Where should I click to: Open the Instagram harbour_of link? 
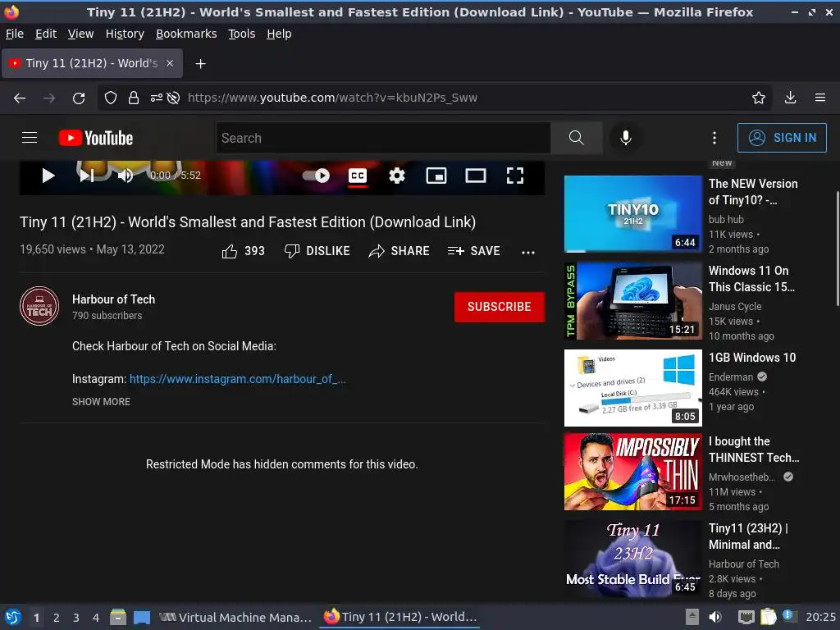[x=237, y=379]
